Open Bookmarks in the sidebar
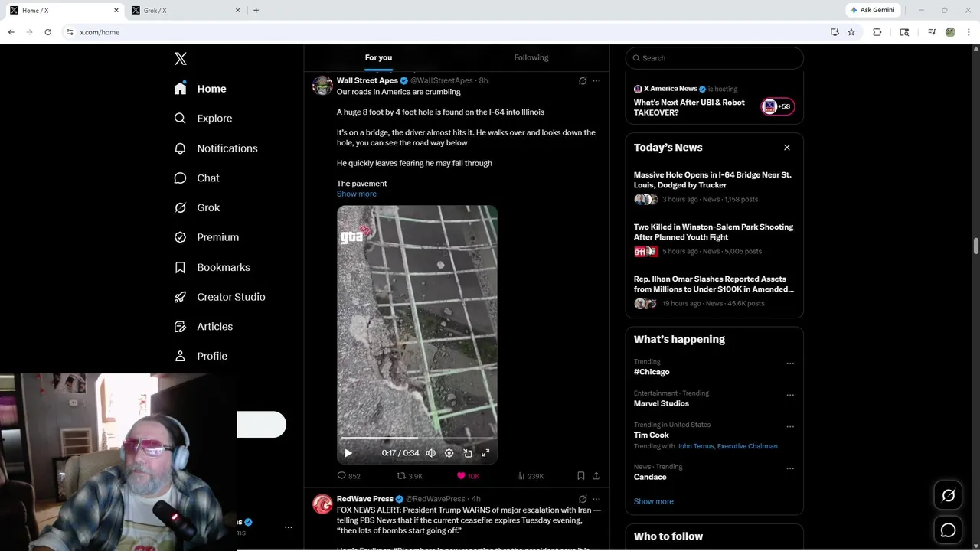 tap(212, 267)
